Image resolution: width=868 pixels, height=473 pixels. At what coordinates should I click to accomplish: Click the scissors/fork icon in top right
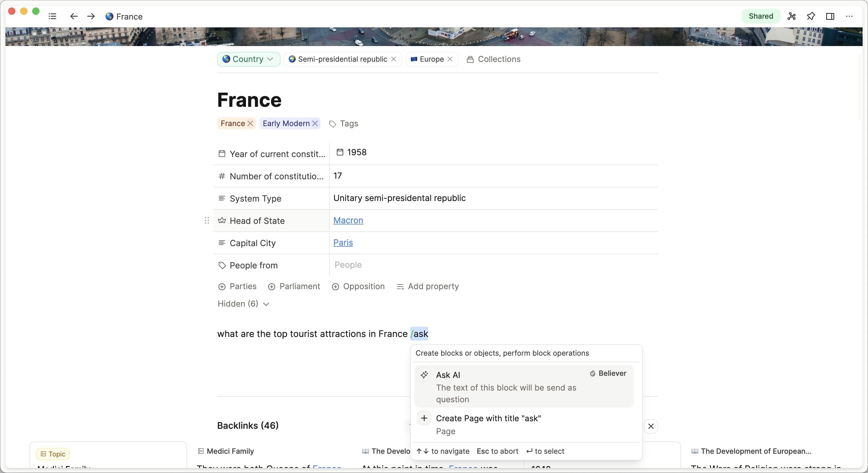791,16
